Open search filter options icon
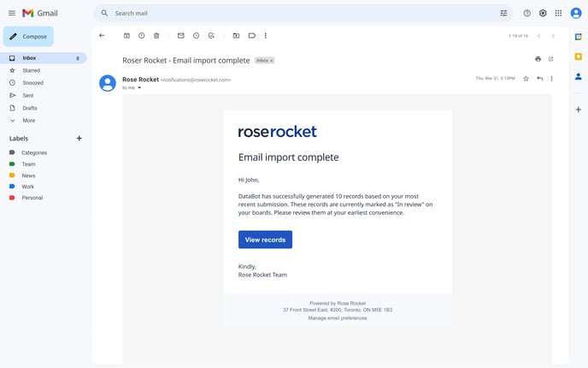The width and height of the screenshot is (588, 368). point(503,13)
